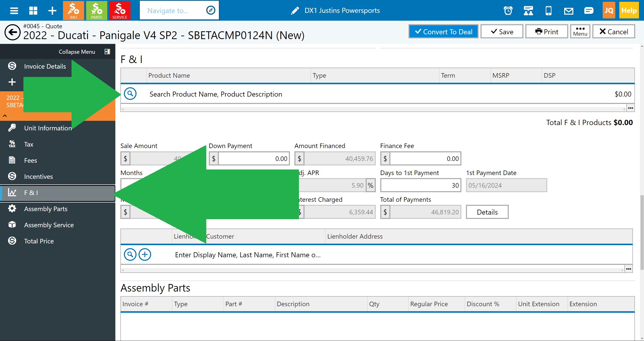Click the F & I grid horizontal scrollbar
The height and width of the screenshot is (341, 644).
pyautogui.click(x=373, y=109)
